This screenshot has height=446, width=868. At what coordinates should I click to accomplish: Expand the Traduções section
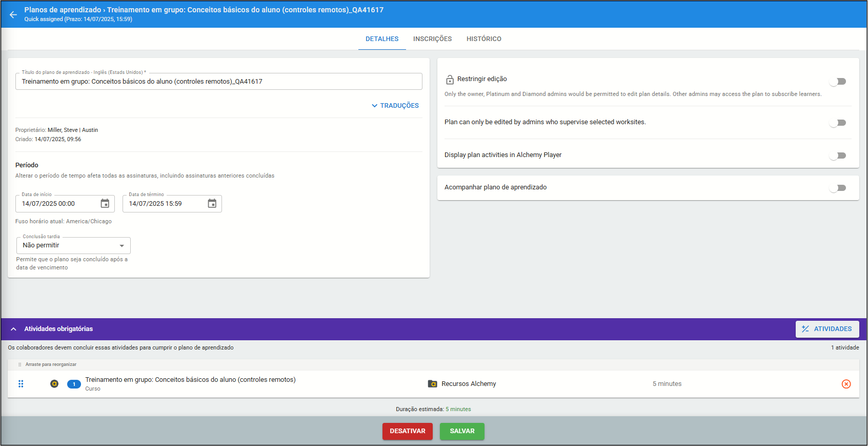pos(395,106)
